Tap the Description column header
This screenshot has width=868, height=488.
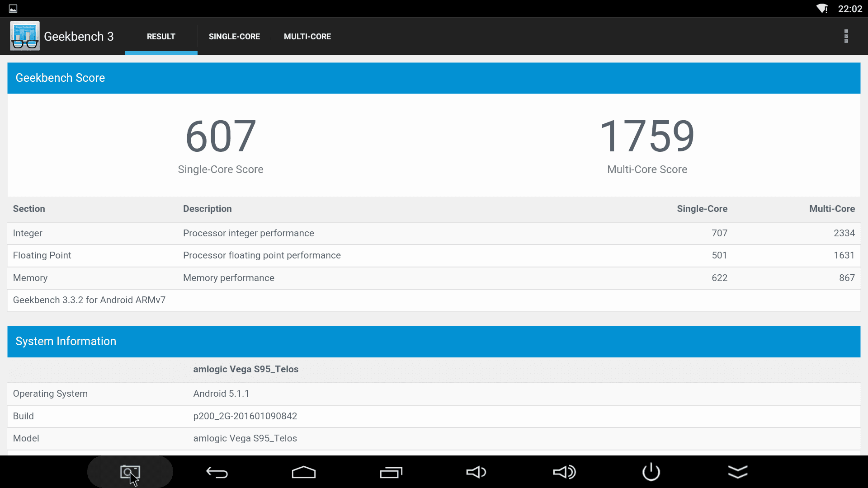point(208,209)
